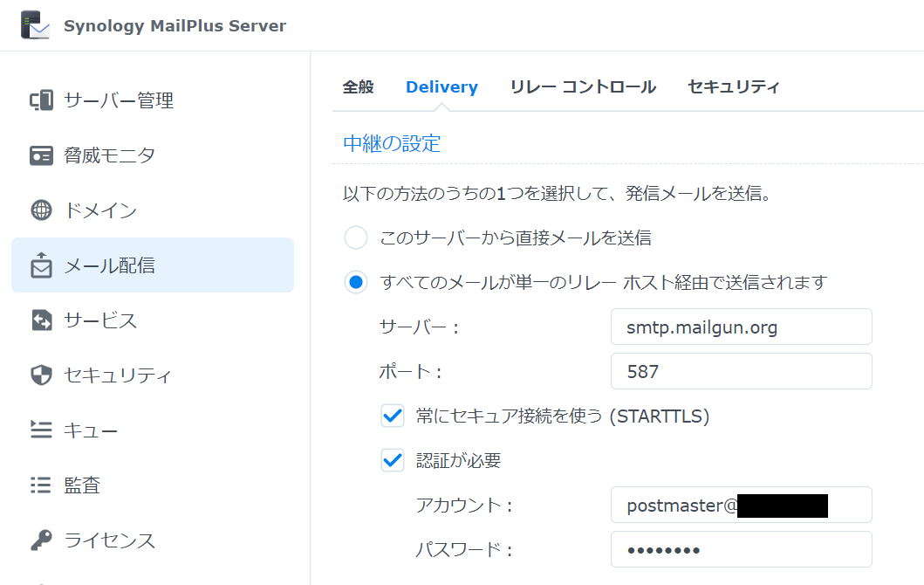The image size is (924, 585).
Task: Select the single relay host radio button
Action: 356,283
